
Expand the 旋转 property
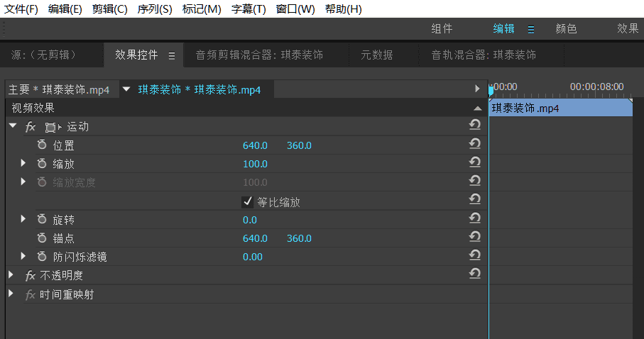[23, 218]
